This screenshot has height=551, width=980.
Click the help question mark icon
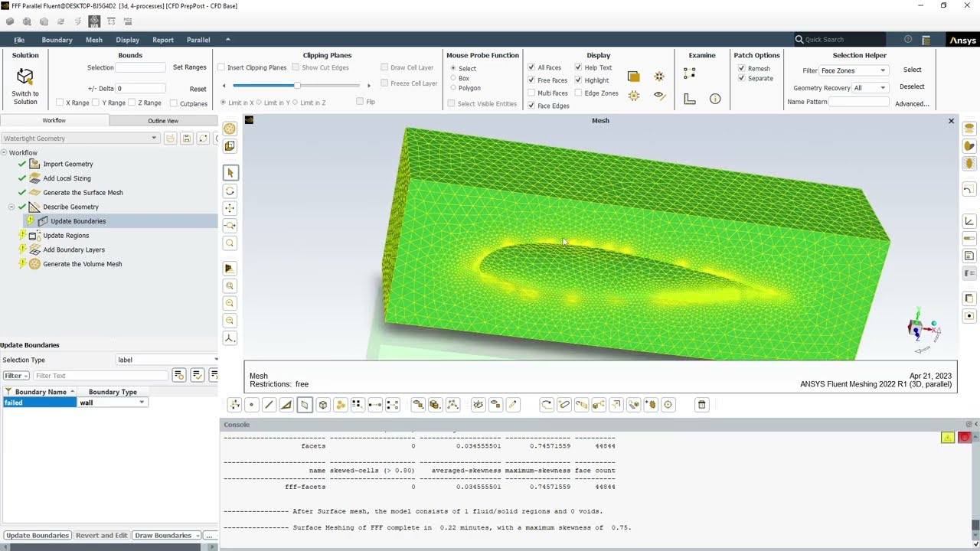908,40
